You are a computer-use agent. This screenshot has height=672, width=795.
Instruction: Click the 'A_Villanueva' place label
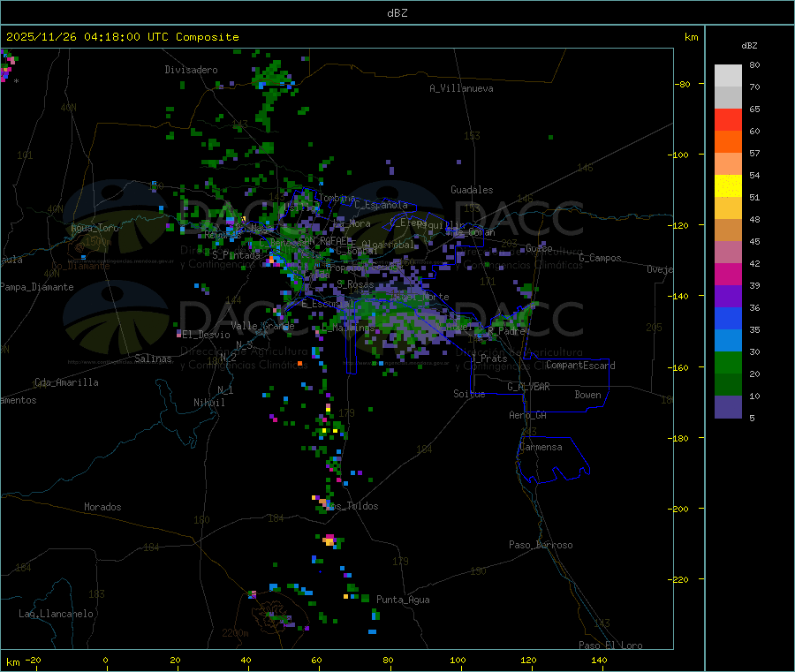coord(461,88)
